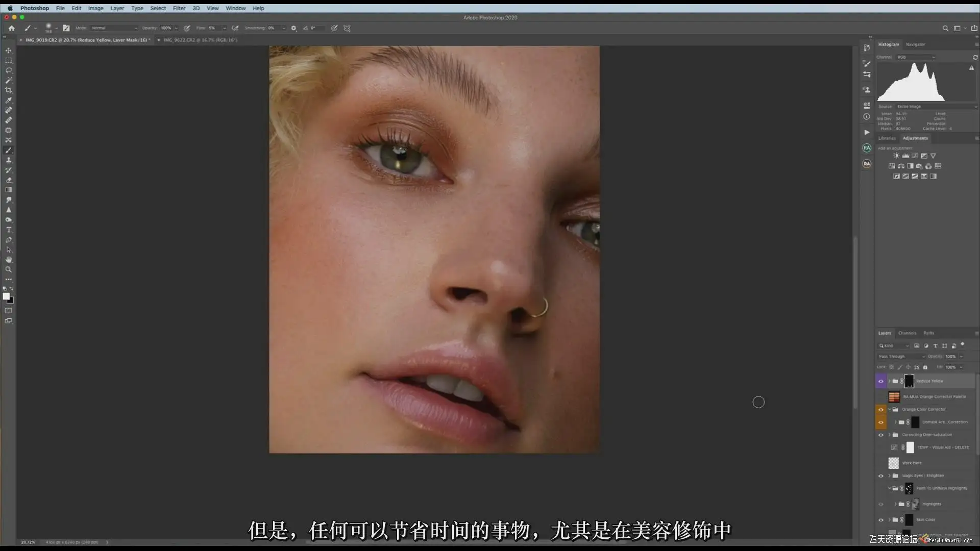Select the Clone Stamp tool
This screenshot has width=980, height=551.
(8, 160)
